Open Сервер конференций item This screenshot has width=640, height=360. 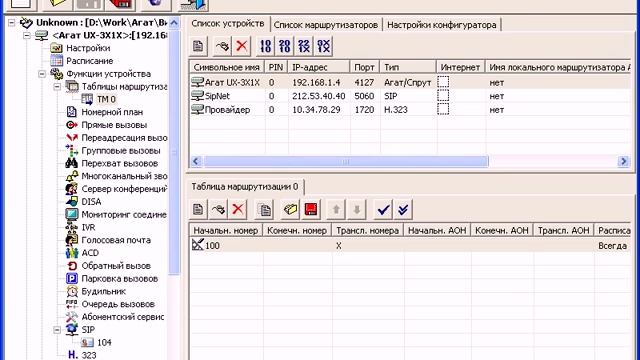pyautogui.click(x=124, y=189)
